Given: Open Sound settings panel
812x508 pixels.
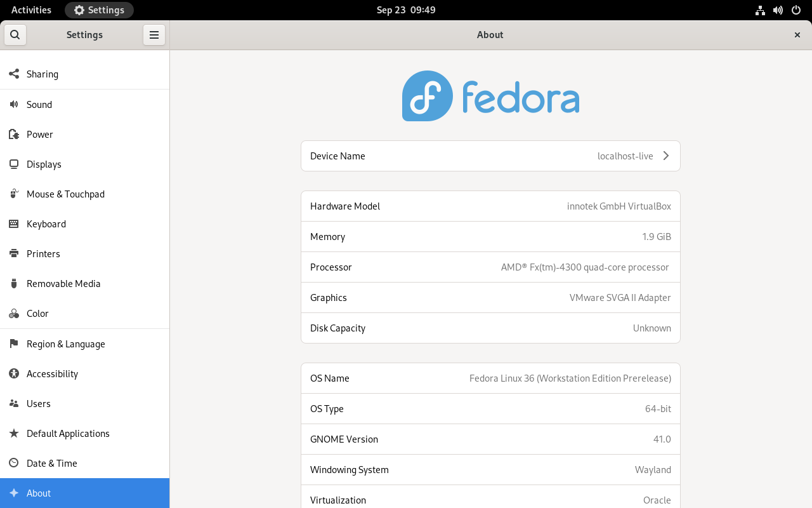Looking at the screenshot, I should pyautogui.click(x=85, y=104).
